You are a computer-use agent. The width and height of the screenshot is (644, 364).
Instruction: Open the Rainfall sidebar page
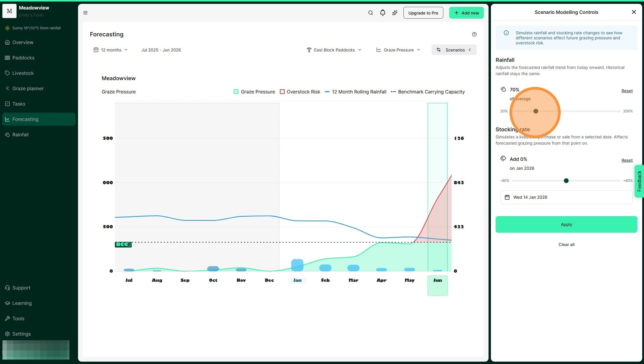pyautogui.click(x=20, y=135)
